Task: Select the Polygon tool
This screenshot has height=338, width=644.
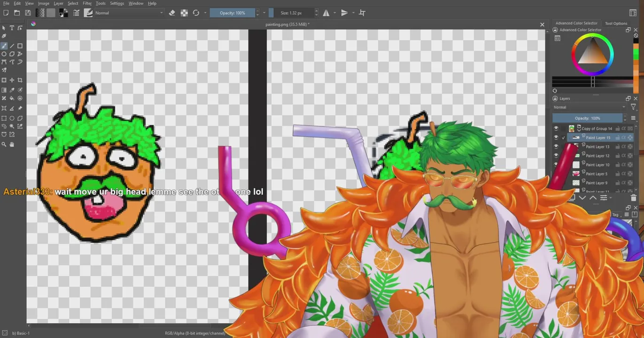Action: (x=12, y=54)
